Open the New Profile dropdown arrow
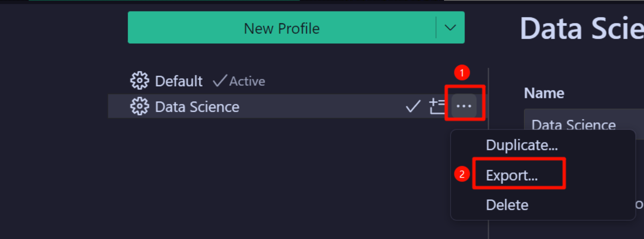 [x=450, y=27]
